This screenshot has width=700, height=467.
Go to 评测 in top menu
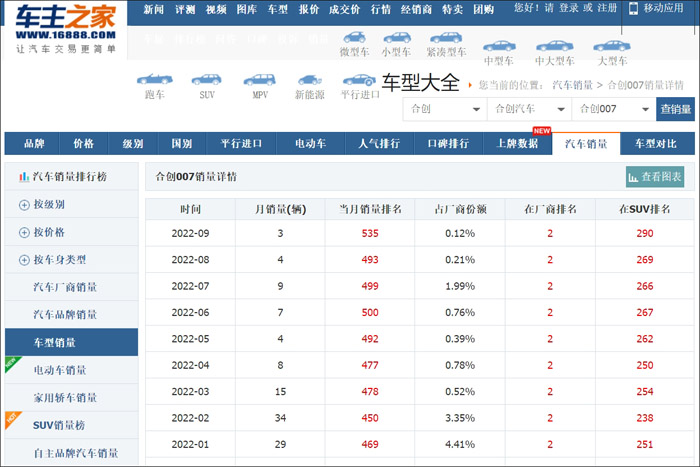click(x=185, y=9)
